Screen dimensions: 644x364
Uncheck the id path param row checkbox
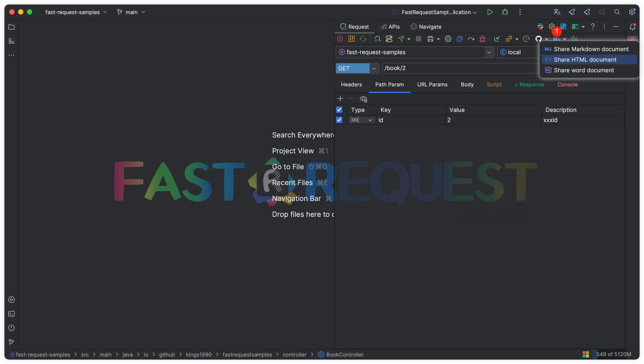[339, 120]
